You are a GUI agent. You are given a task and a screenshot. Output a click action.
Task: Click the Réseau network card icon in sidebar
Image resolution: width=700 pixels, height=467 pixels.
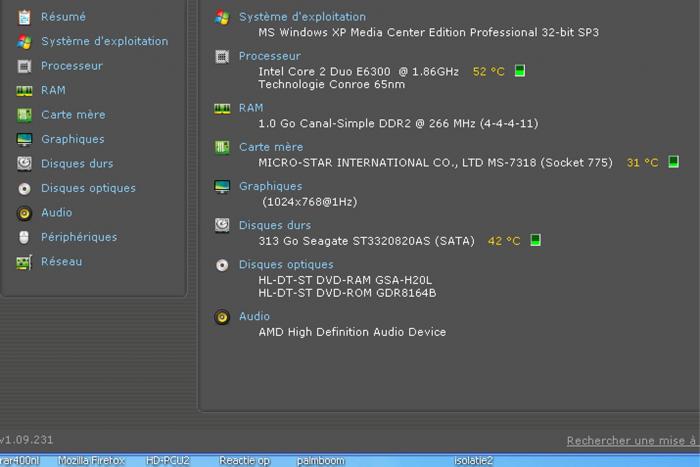pyautogui.click(x=25, y=263)
